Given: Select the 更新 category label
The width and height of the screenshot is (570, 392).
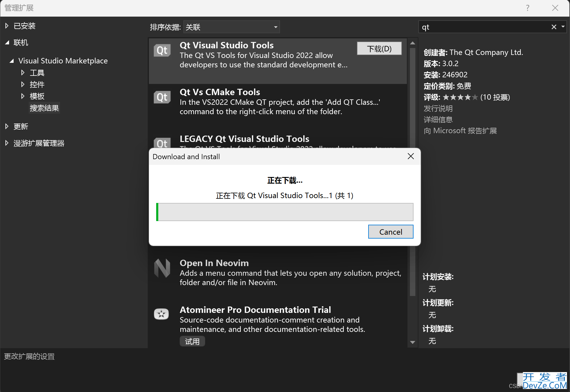Looking at the screenshot, I should click(x=21, y=127).
